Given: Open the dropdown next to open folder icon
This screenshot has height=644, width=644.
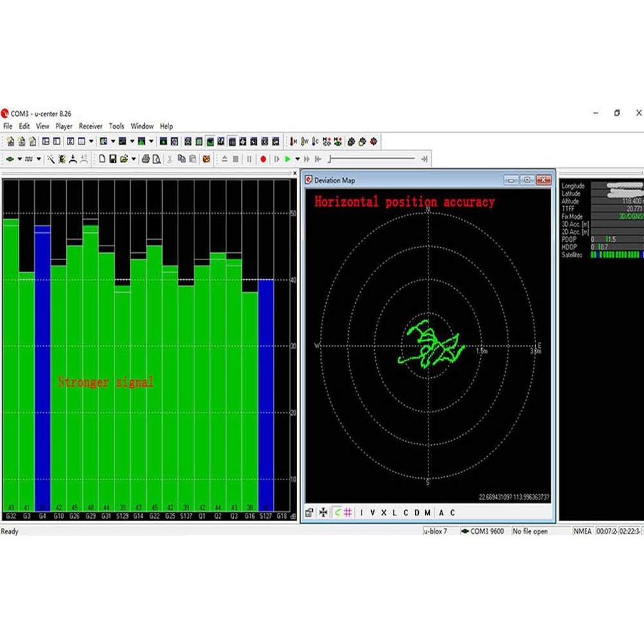Looking at the screenshot, I should (134, 159).
